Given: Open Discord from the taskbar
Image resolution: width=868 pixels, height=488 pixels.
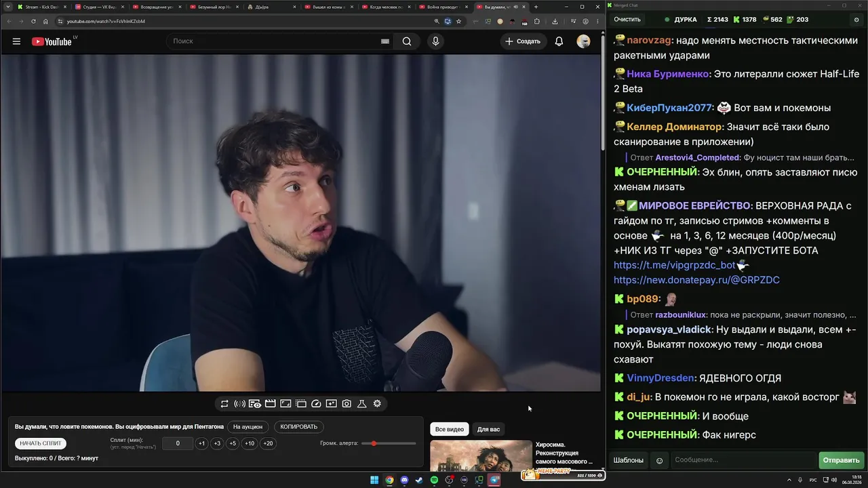Looking at the screenshot, I should (x=404, y=481).
